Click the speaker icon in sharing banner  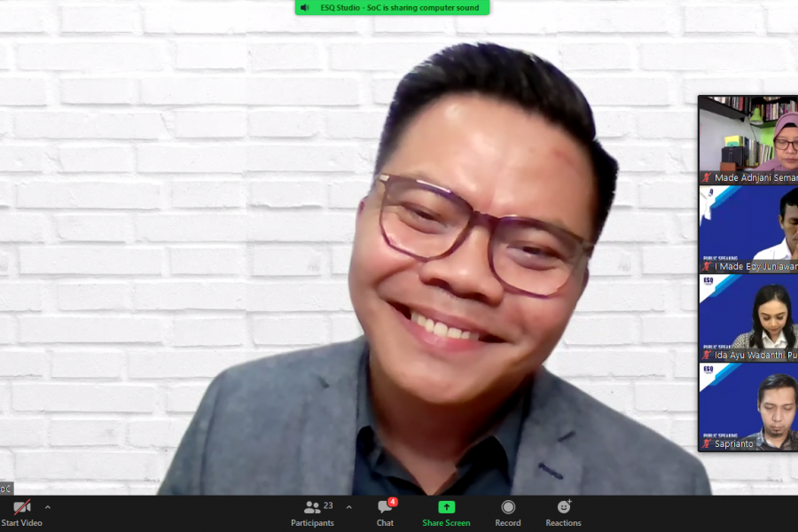point(305,8)
